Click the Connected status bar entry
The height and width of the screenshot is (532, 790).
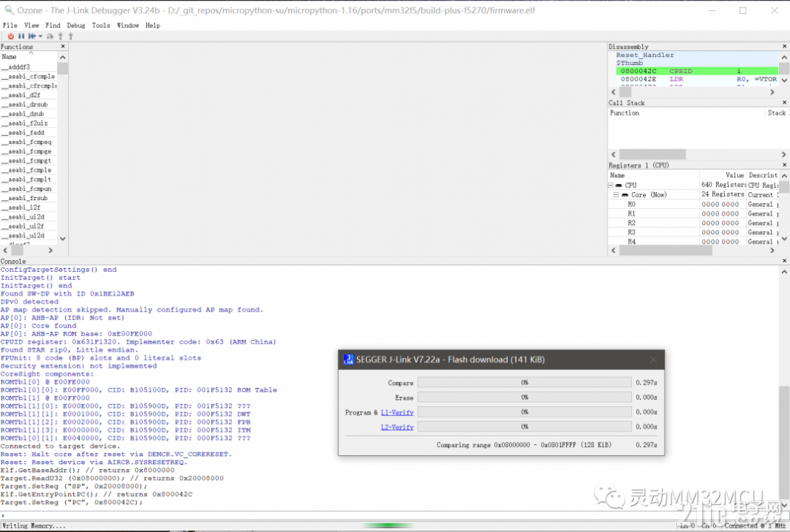pyautogui.click(x=755, y=526)
